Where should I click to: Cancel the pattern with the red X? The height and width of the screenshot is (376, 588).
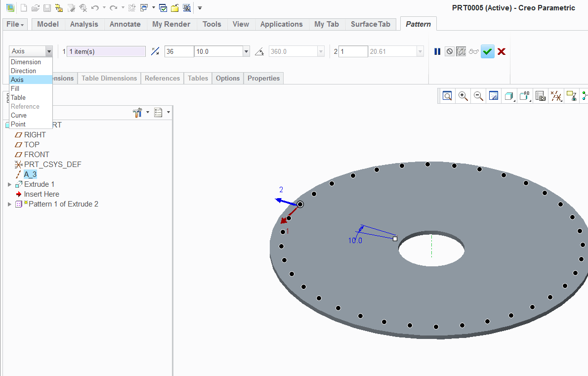[502, 52]
